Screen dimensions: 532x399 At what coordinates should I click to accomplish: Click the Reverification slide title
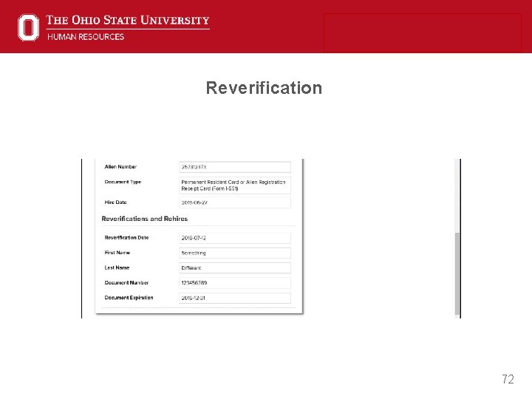coord(264,88)
